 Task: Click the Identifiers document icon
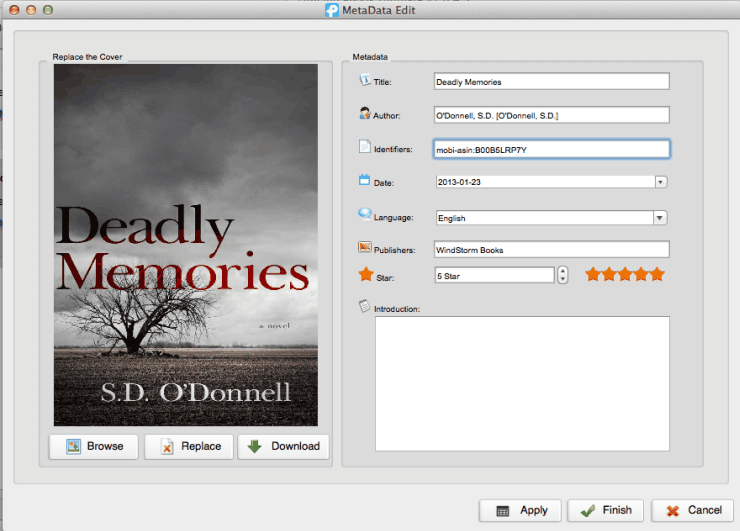pos(365,146)
